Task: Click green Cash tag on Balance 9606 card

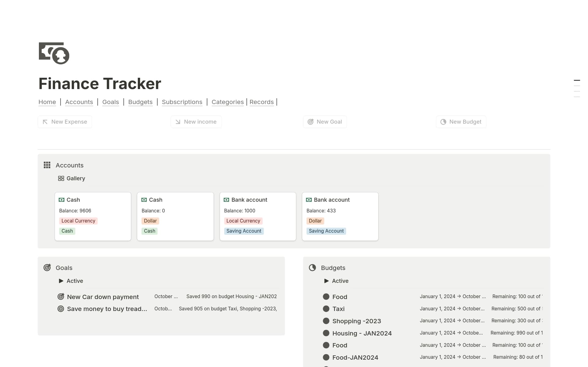Action: [x=67, y=231]
